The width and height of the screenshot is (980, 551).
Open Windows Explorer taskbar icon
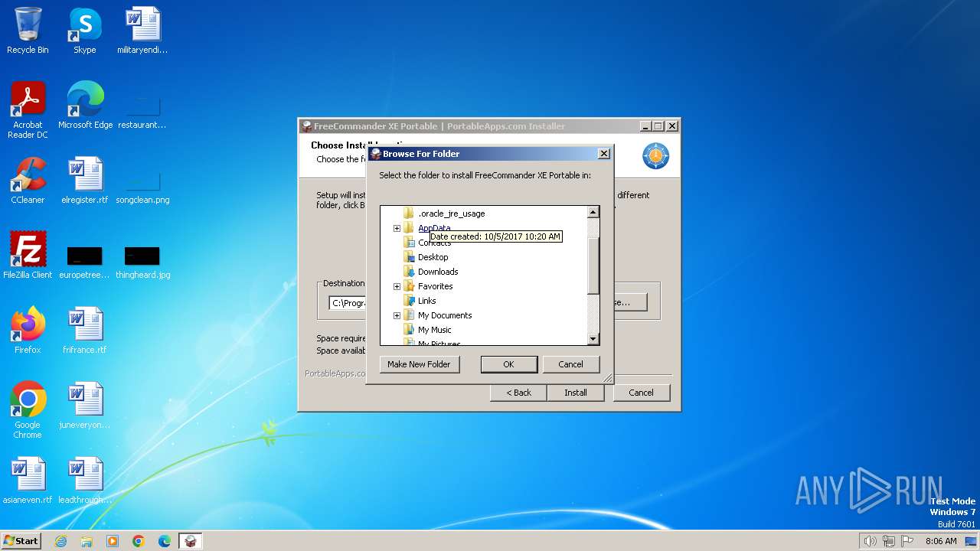pyautogui.click(x=87, y=541)
